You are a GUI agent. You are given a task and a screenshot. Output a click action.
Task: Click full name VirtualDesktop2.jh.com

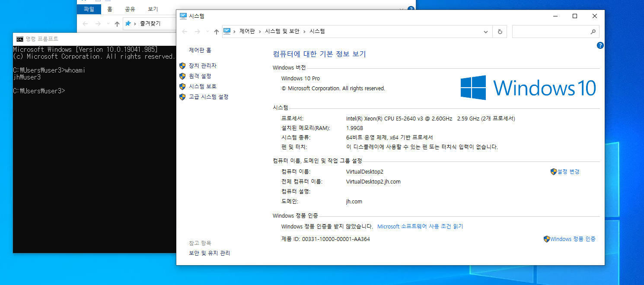[373, 181]
